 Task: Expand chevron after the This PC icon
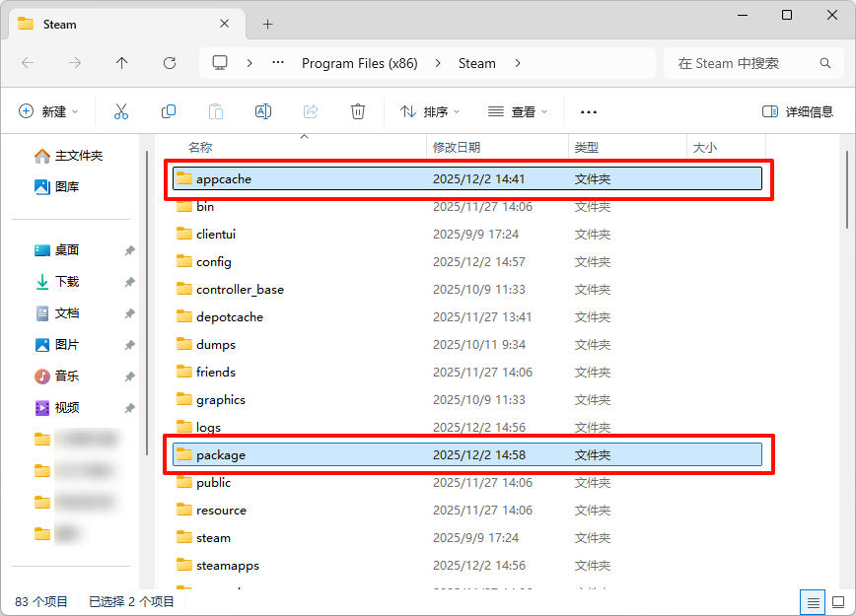[250, 63]
